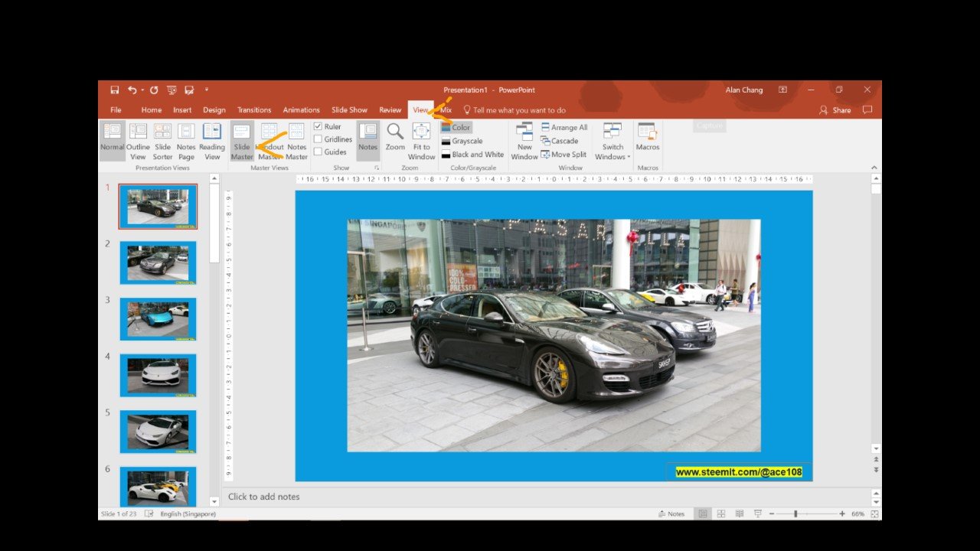Screen dimensions: 980x551
Task: Open the Notes Master view
Action: pyautogui.click(x=297, y=141)
